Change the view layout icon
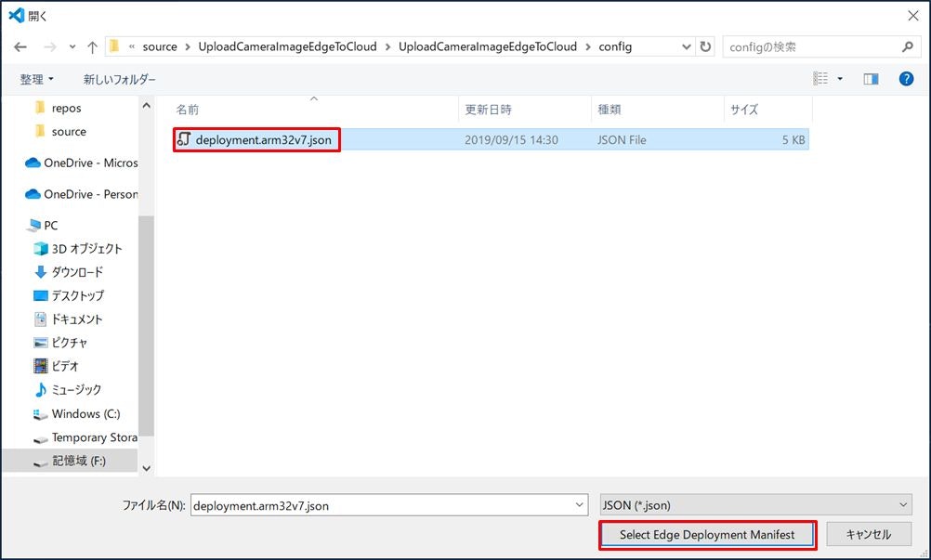The height and width of the screenshot is (560, 931). pos(820,78)
